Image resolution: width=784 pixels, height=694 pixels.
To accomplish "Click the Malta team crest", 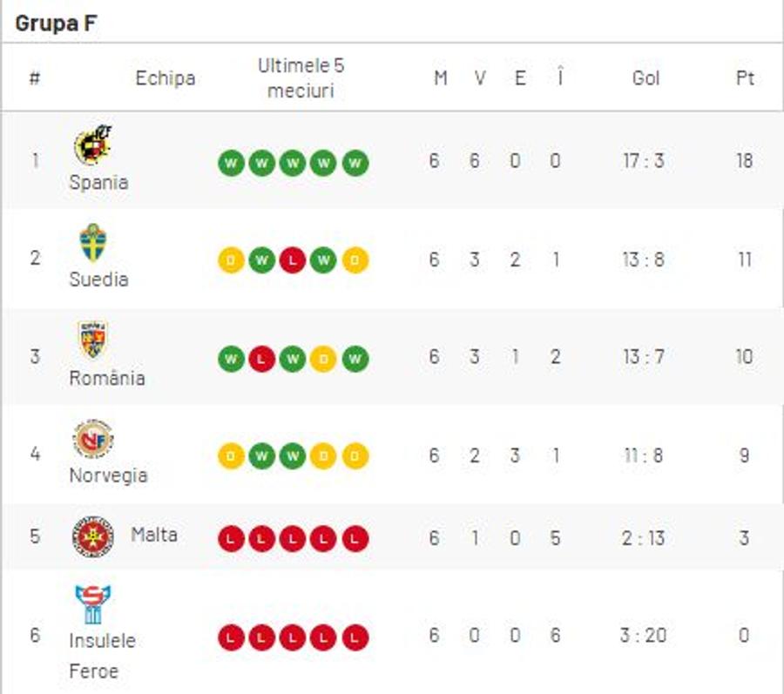I will point(93,536).
